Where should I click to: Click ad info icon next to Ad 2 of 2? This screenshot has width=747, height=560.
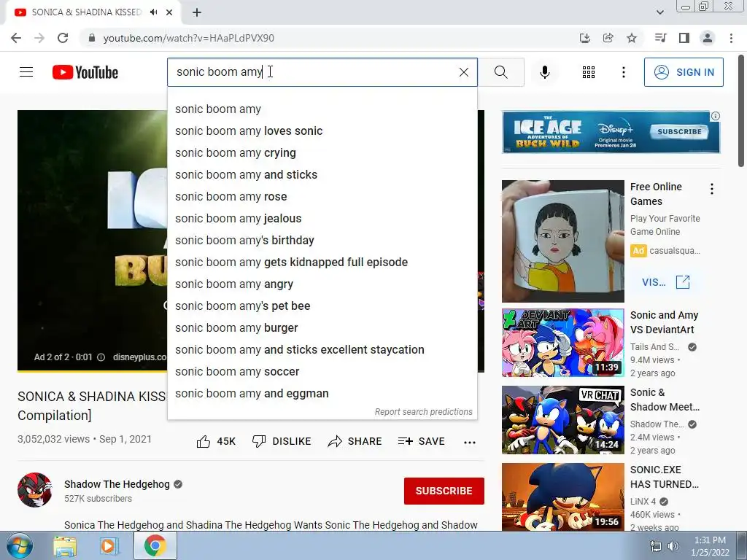click(101, 357)
